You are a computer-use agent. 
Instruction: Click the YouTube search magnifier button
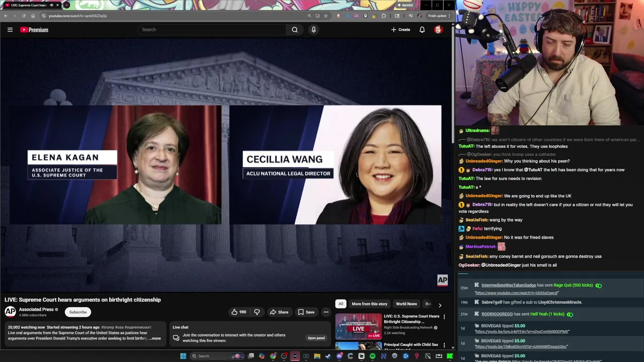pyautogui.click(x=295, y=30)
